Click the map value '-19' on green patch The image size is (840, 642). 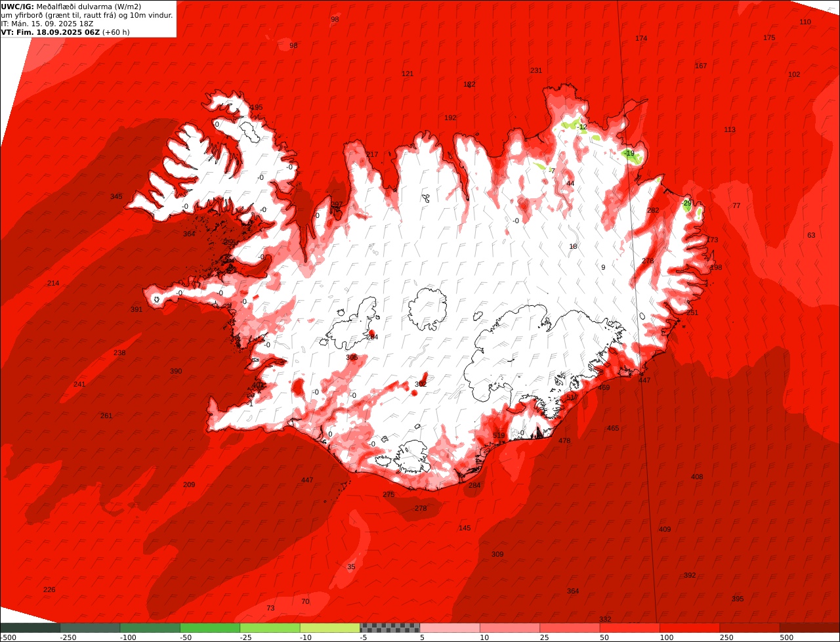pos(629,153)
